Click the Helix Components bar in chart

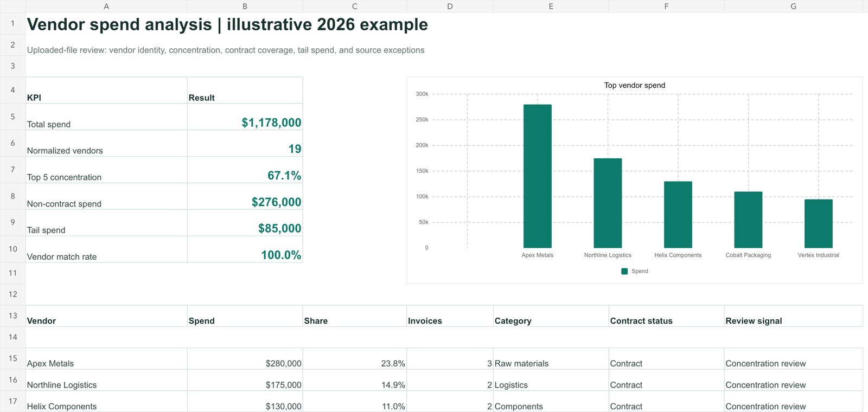point(678,215)
